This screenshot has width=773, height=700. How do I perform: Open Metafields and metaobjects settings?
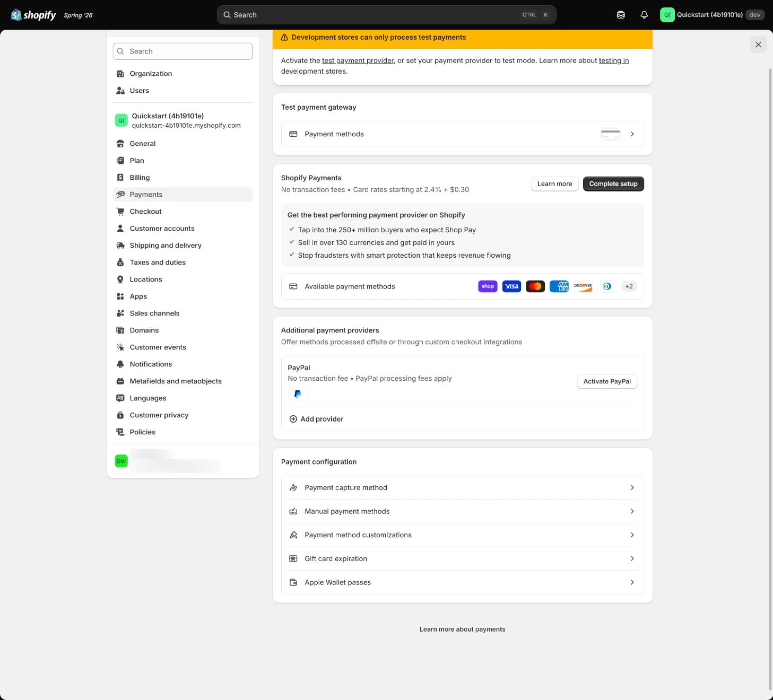[x=183, y=381]
